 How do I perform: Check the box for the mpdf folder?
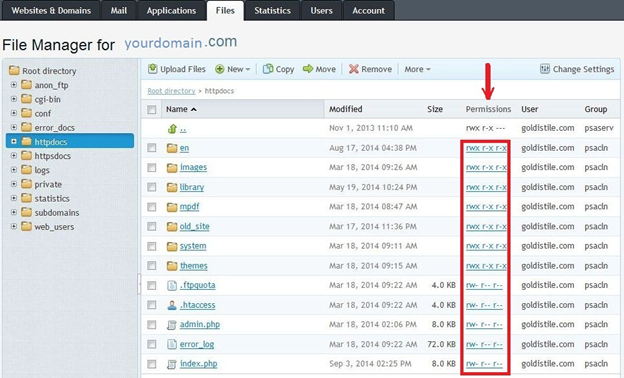click(152, 207)
